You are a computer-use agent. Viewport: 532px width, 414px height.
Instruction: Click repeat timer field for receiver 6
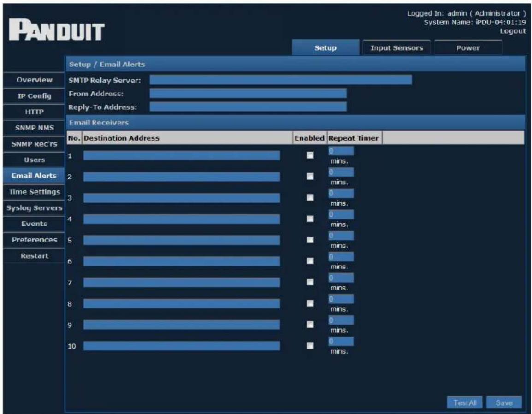click(x=341, y=256)
